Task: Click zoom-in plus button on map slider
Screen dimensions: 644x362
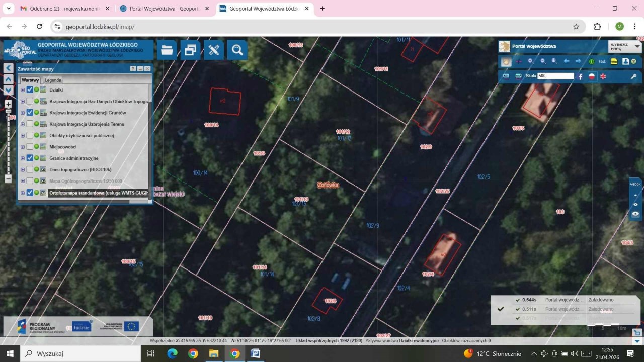Action: click(8, 104)
